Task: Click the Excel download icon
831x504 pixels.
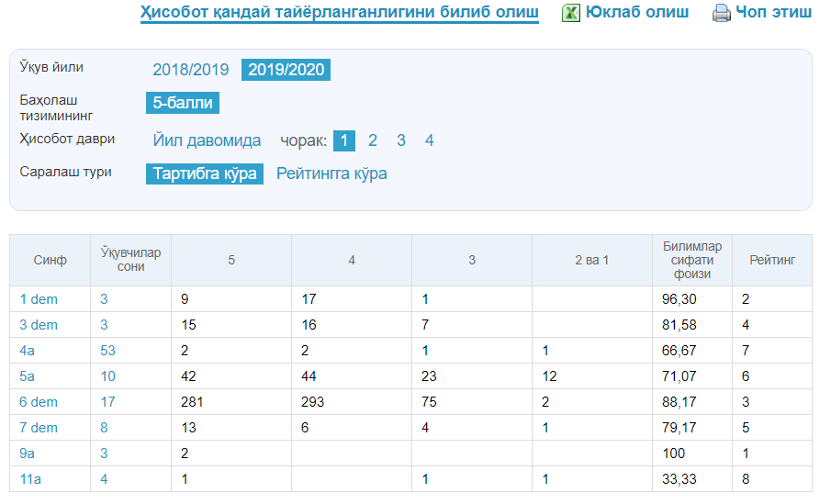Action: pyautogui.click(x=570, y=13)
